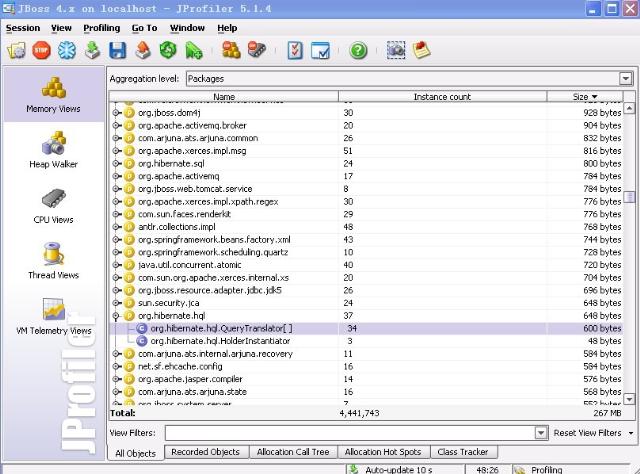The image size is (640, 474).
Task: Click class icon beside org.hibernate.hql.HolderInstantiator
Action: pos(142,341)
